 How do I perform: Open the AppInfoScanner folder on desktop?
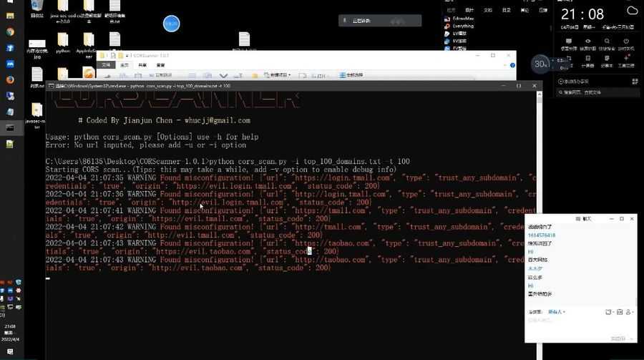89,44
